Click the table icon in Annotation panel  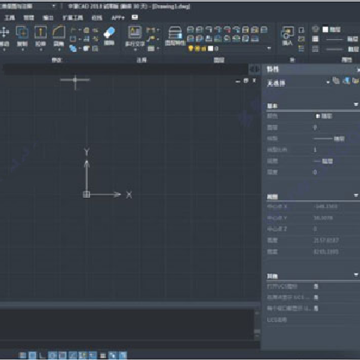coord(151,49)
